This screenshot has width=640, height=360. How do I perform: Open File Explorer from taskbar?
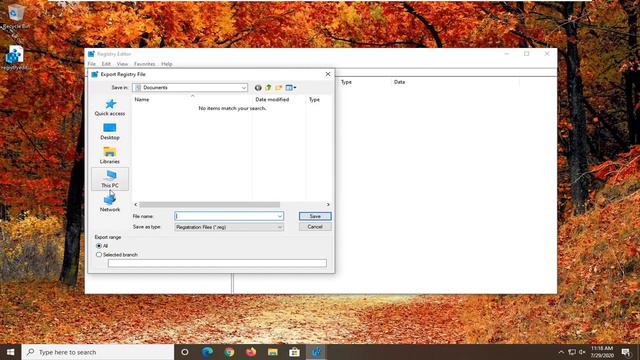tap(273, 352)
